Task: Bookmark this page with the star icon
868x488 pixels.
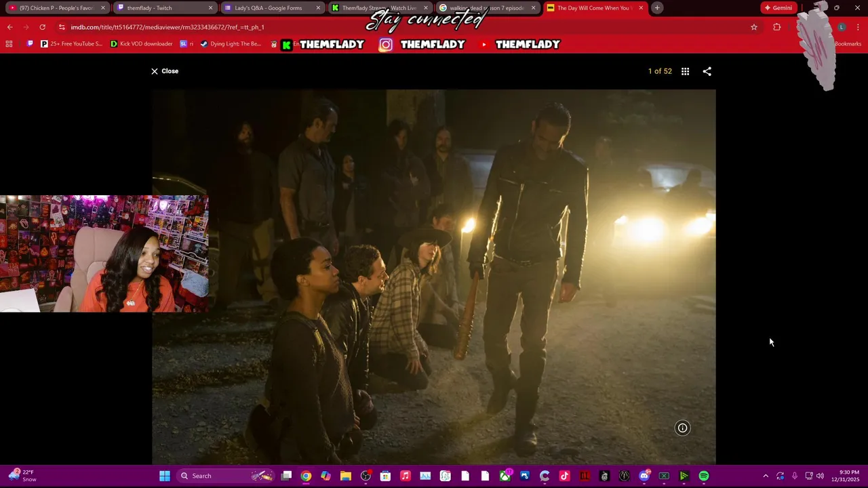Action: pos(753,27)
